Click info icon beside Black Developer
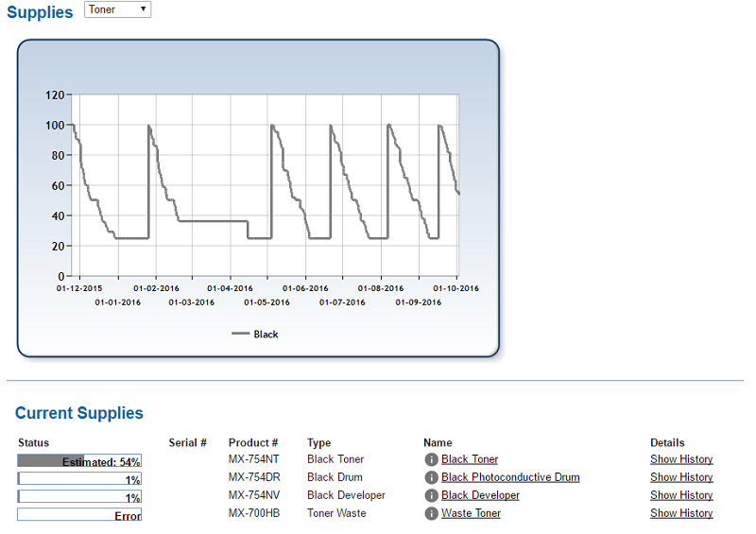The image size is (756, 534). pos(431,495)
